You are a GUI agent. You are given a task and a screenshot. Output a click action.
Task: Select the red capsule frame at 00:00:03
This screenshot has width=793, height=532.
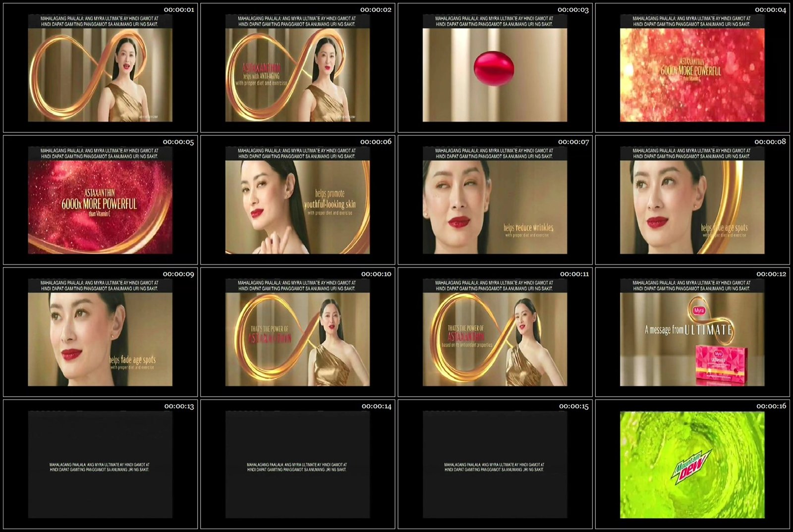(495, 68)
